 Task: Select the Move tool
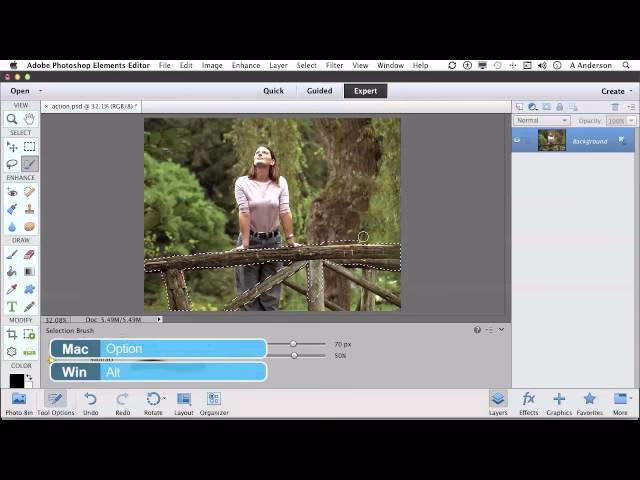tap(12, 147)
